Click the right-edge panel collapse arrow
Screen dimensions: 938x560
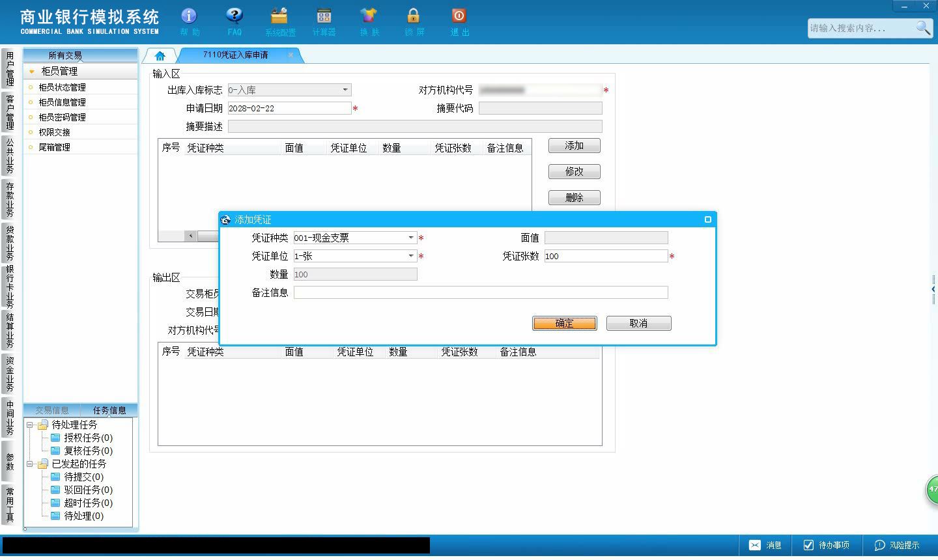(x=933, y=289)
